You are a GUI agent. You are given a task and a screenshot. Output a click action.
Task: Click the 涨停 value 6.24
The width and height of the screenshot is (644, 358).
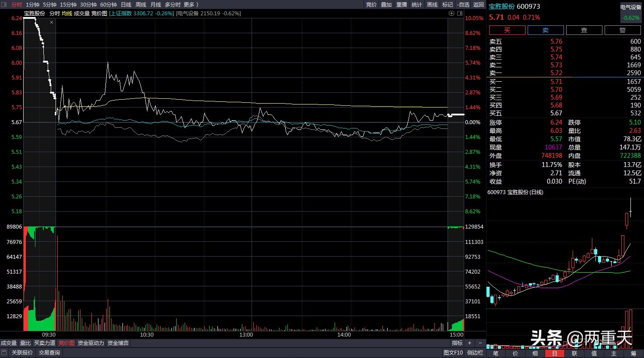point(556,123)
